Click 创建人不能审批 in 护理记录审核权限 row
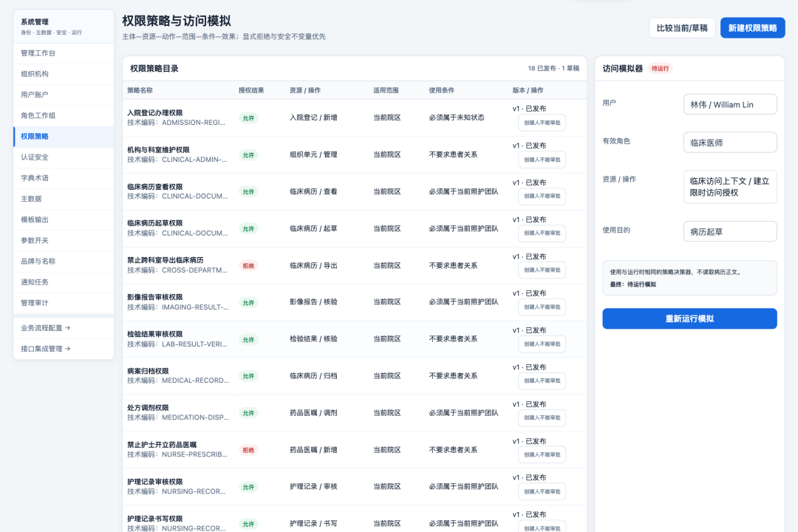Viewport: 798px width, 532px height. coord(542,492)
